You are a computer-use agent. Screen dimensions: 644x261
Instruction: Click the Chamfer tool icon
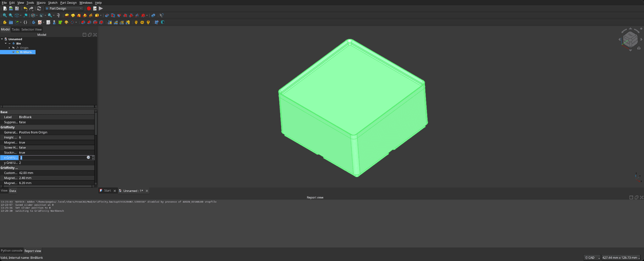point(89,22)
